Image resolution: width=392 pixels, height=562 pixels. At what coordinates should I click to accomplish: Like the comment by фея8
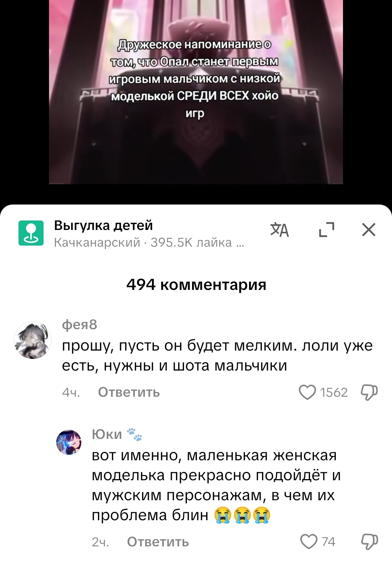(x=307, y=392)
